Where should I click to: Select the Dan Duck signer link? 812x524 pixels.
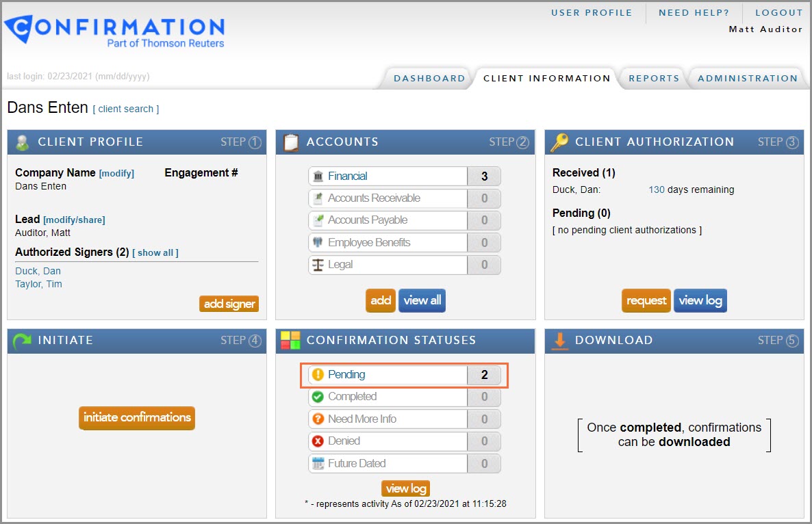38,271
